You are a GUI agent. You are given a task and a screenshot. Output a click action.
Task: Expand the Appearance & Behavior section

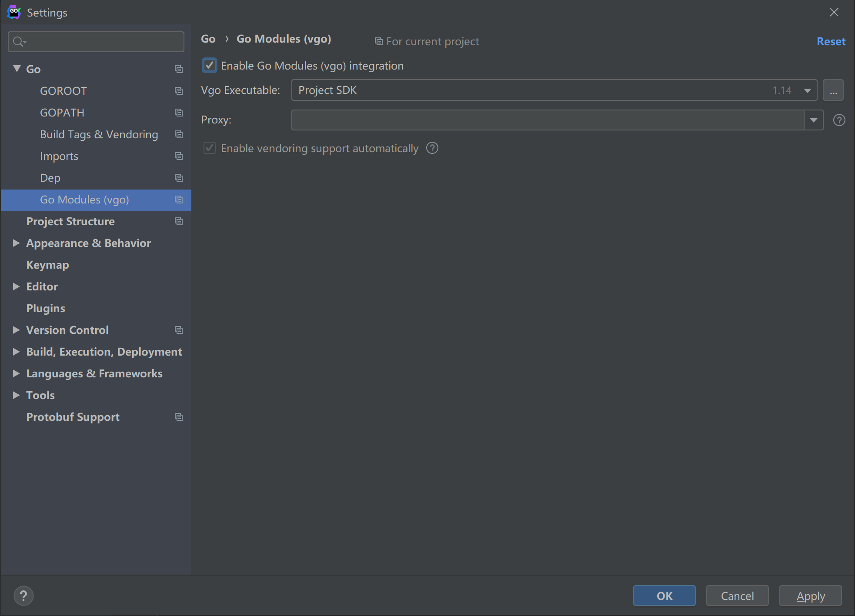pyautogui.click(x=17, y=243)
